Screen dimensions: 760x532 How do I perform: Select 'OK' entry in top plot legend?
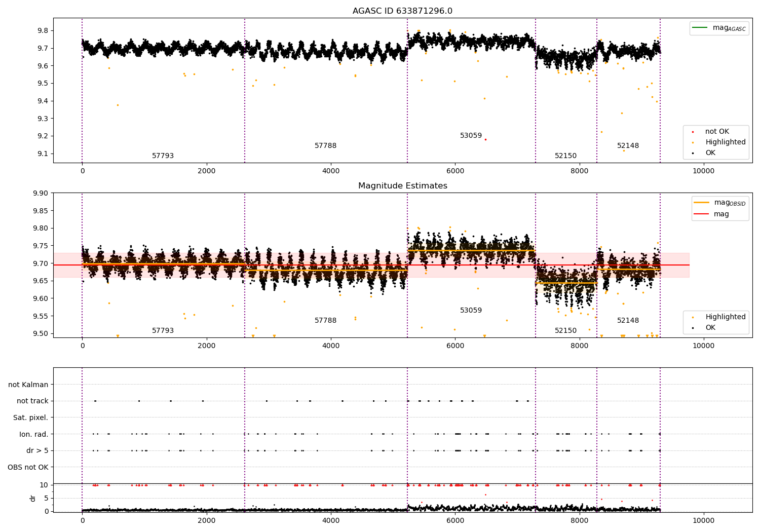click(x=710, y=153)
